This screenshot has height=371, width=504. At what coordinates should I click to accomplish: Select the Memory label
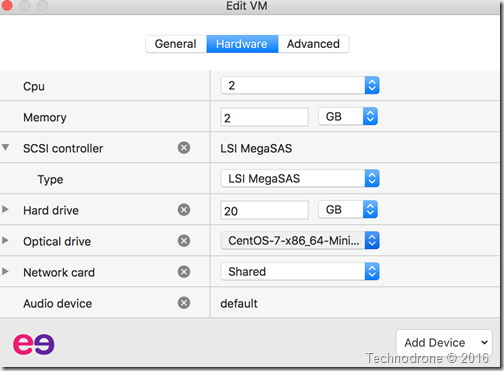coord(45,117)
